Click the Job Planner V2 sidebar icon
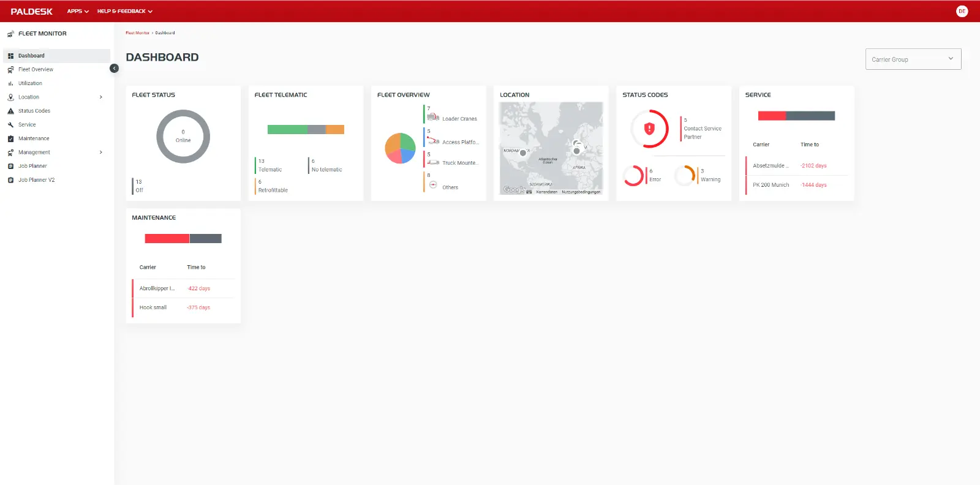This screenshot has height=485, width=980. pos(10,180)
